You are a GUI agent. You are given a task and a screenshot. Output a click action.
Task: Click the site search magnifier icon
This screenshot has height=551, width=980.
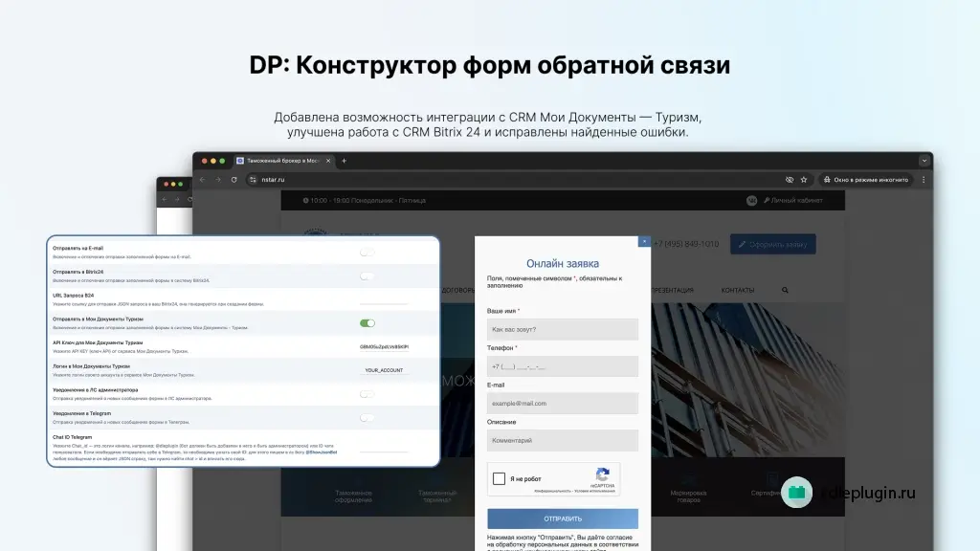pyautogui.click(x=785, y=291)
